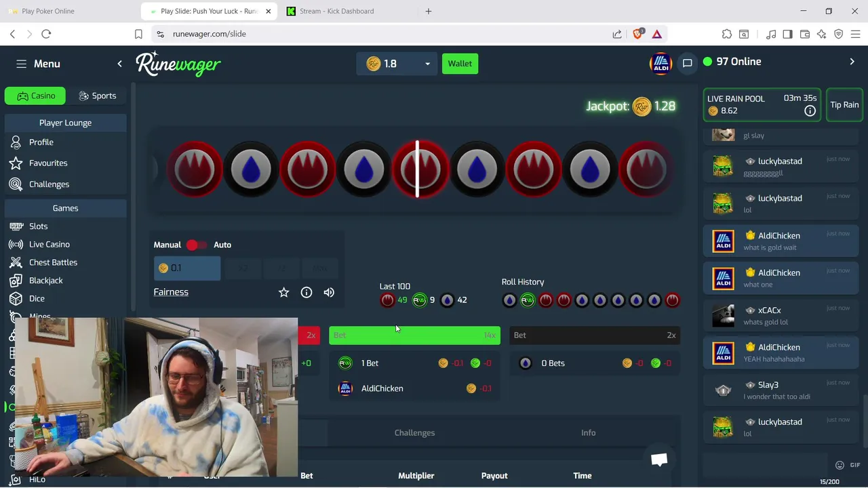Mute the game sound speaker icon
The height and width of the screenshot is (488, 868).
[x=329, y=292]
